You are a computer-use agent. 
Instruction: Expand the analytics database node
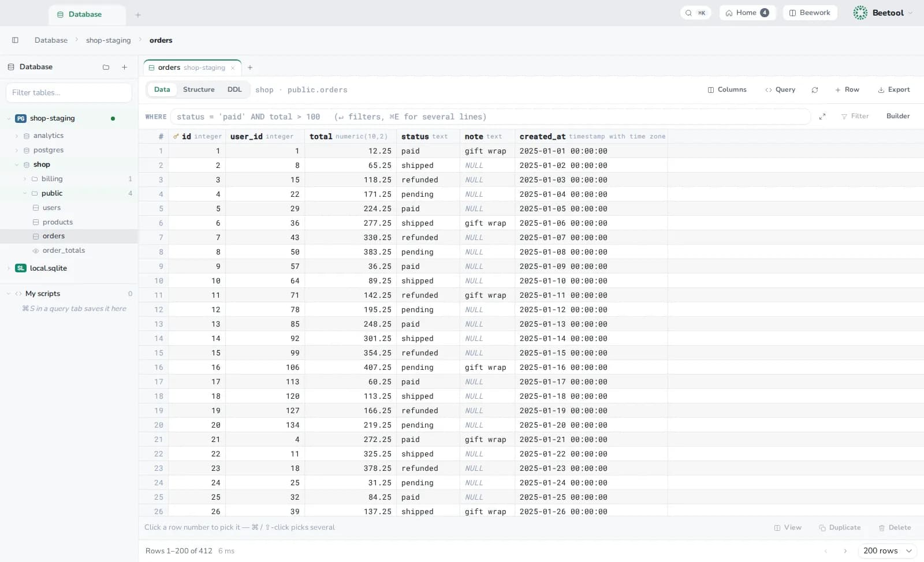17,136
